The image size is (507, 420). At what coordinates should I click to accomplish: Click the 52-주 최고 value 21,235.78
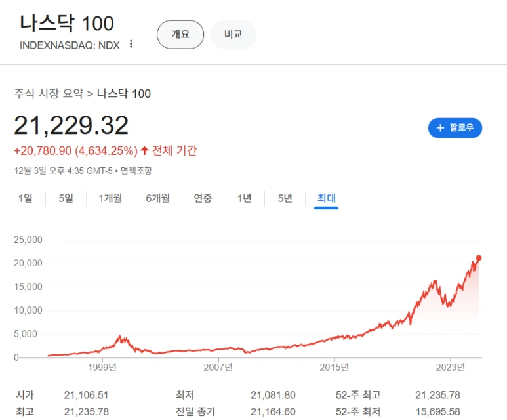[437, 395]
